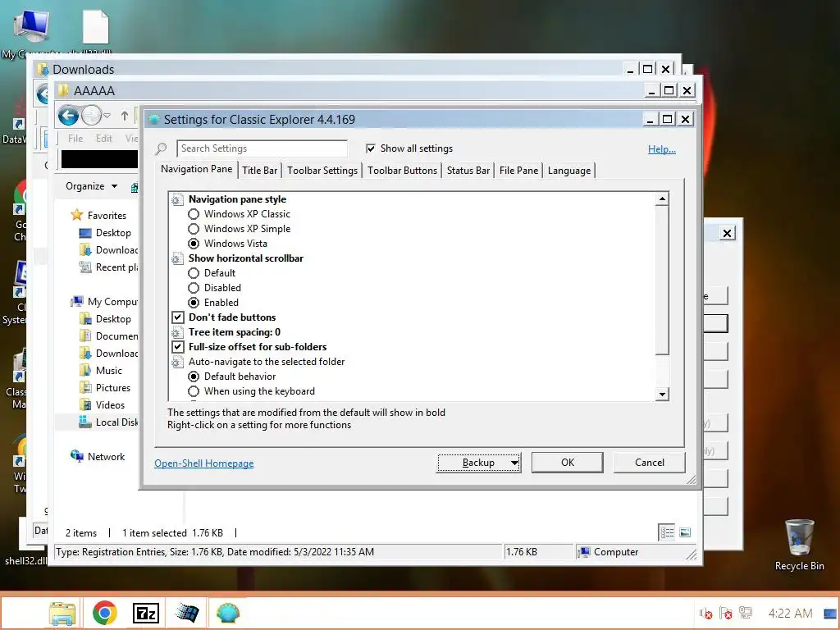Launch Google Chrome from the taskbar
The image size is (840, 630).
click(104, 614)
